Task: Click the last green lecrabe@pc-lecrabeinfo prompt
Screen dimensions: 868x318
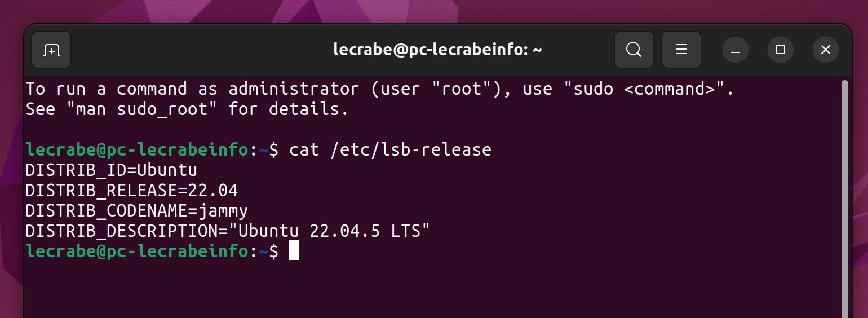Action: click(x=138, y=251)
